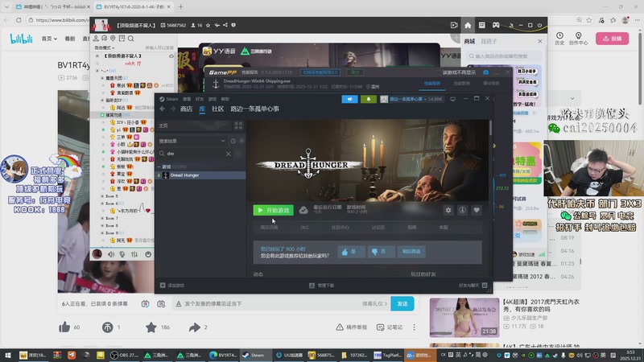Expand Steam library collection dropdown
The height and width of the screenshot is (362, 644).
(223, 141)
